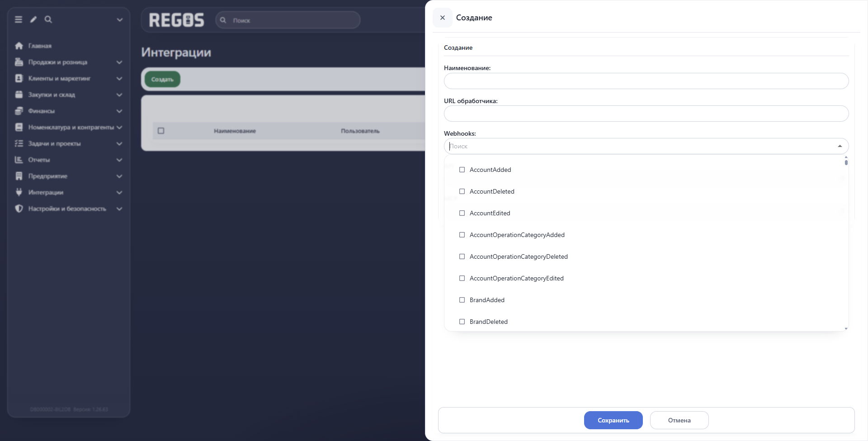Click the Отмена button
This screenshot has width=868, height=441.
coord(679,420)
